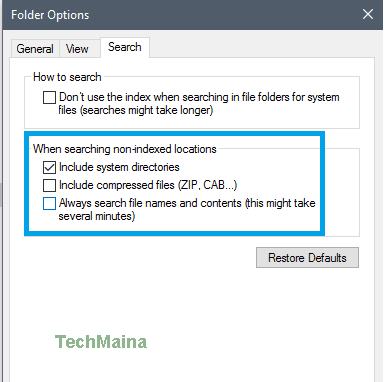
Task: Enable the Include compressed files checkbox box
Action: coord(49,185)
